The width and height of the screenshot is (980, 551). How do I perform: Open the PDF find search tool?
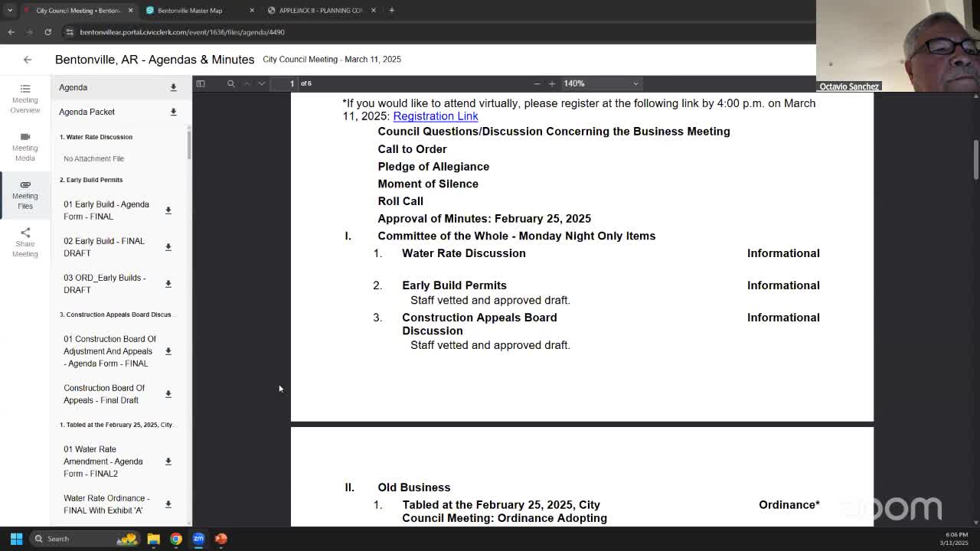pos(230,83)
